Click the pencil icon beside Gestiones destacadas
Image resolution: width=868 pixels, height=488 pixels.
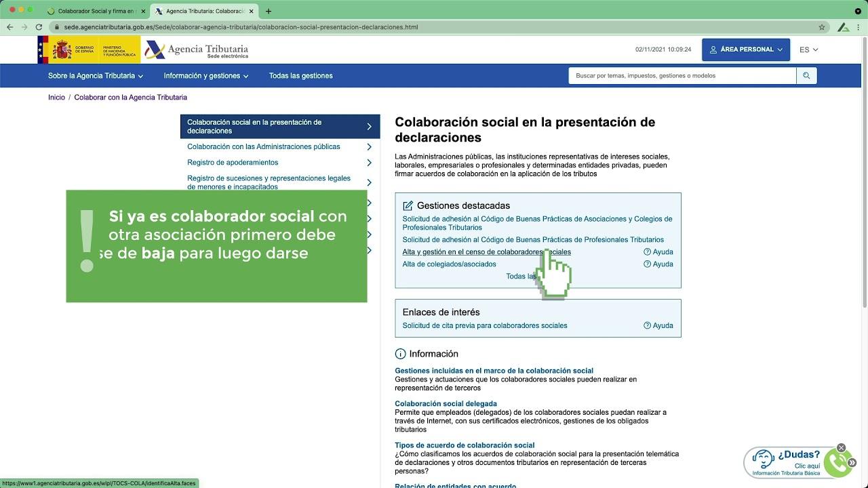tap(408, 205)
